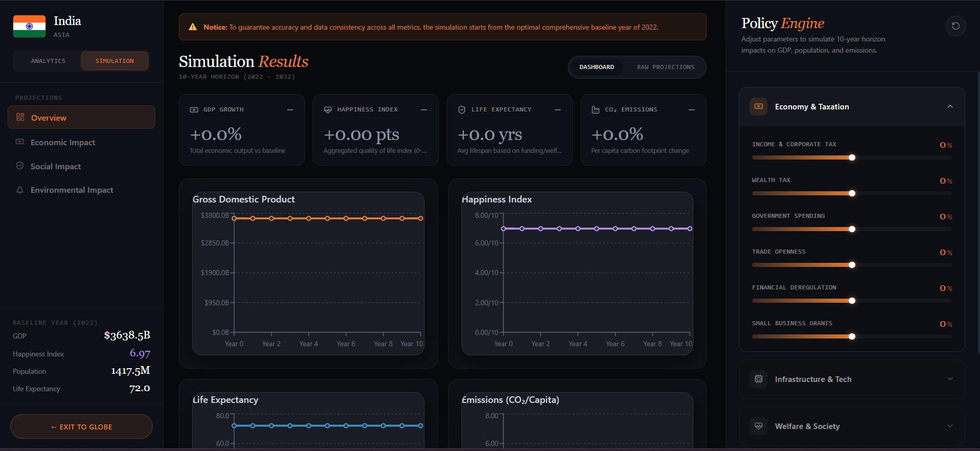Click the baseline Life Expectancy value 72.0

click(x=139, y=388)
